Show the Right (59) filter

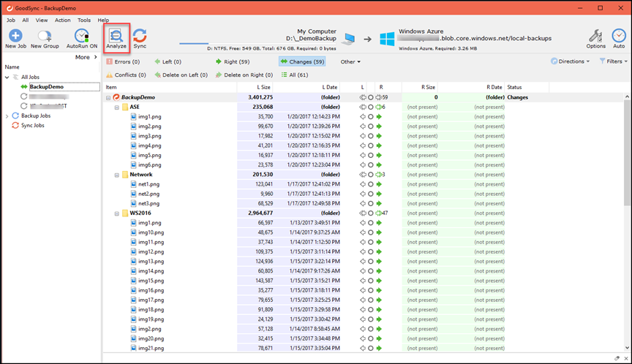pos(233,61)
